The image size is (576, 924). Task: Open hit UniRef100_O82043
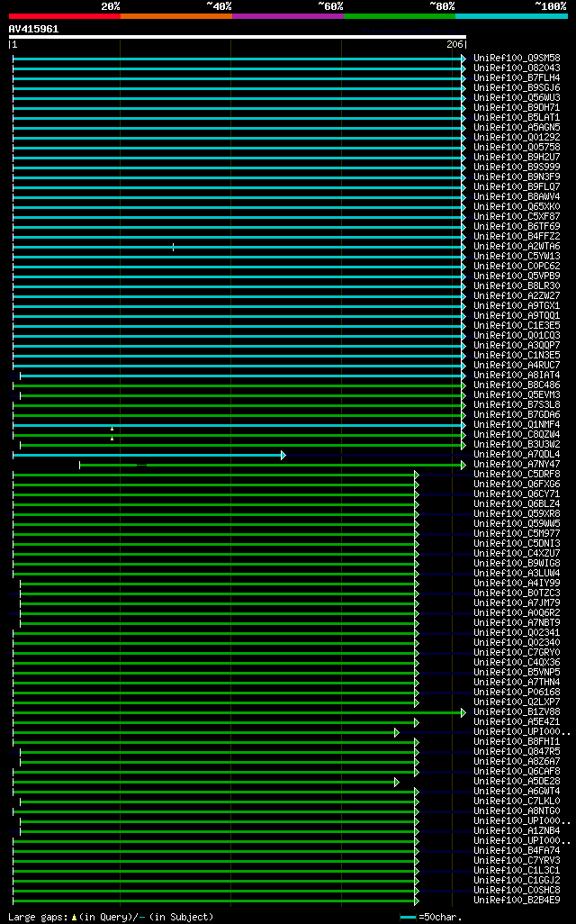[x=517, y=68]
